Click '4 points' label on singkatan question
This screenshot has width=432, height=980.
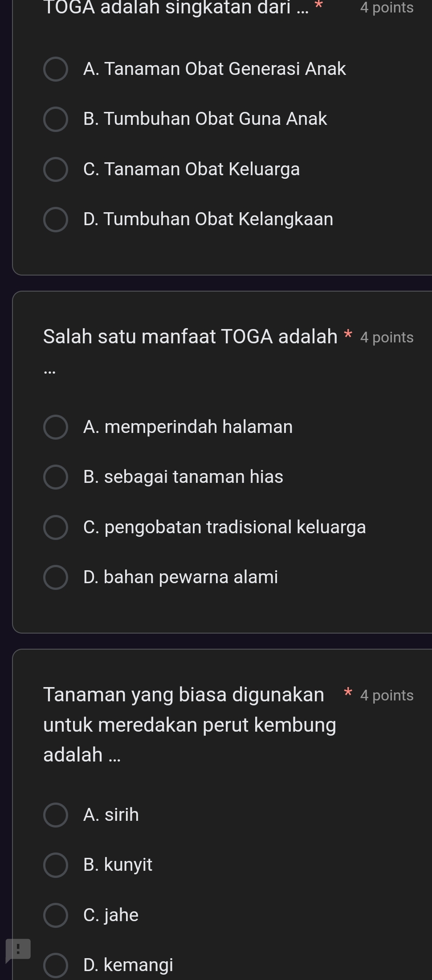pyautogui.click(x=387, y=8)
